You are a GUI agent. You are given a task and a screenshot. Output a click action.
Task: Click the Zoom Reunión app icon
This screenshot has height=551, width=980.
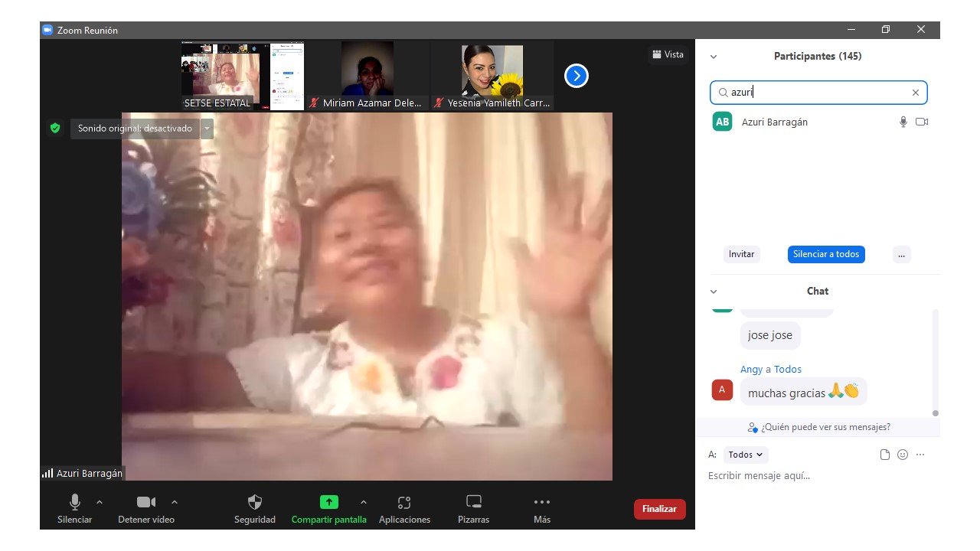tap(47, 30)
